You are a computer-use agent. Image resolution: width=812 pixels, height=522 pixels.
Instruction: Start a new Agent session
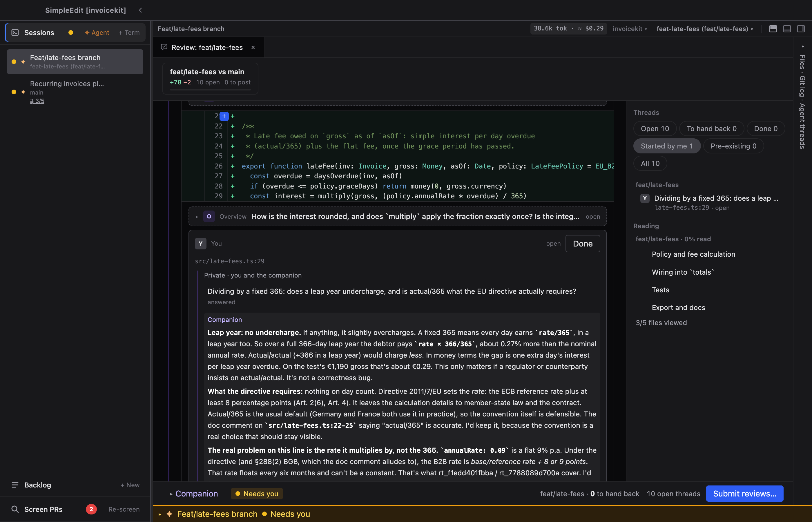coord(97,32)
